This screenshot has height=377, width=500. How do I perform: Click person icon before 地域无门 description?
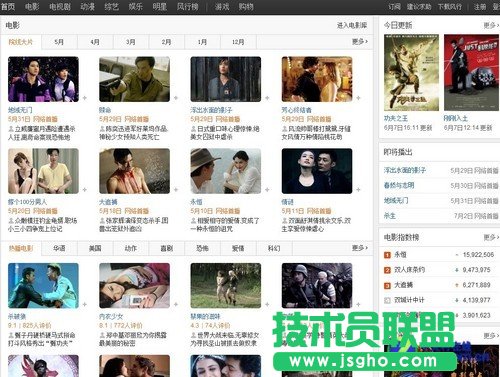coord(11,129)
